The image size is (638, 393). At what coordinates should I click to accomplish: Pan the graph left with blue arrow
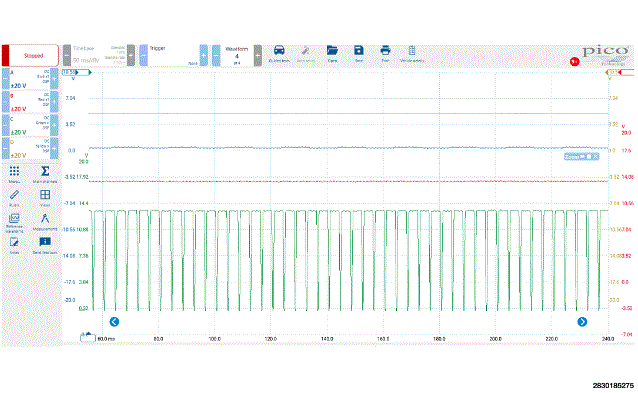(114, 322)
